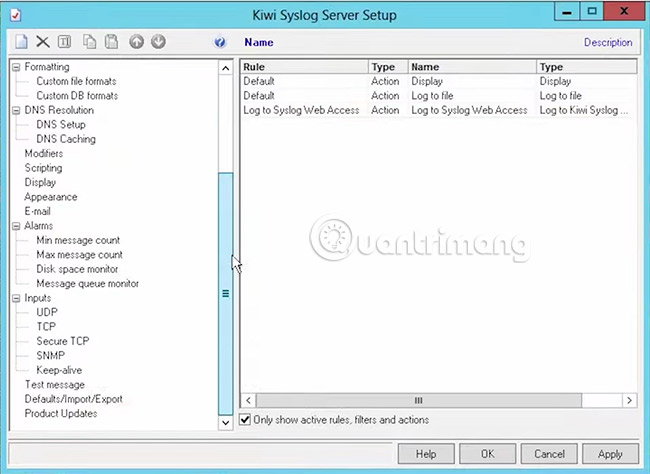Click rules list scroll left arrow
650x474 pixels.
[x=248, y=400]
